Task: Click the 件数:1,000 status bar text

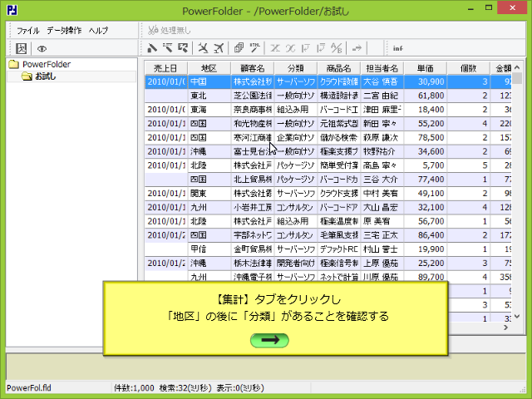Action: pyautogui.click(x=134, y=388)
